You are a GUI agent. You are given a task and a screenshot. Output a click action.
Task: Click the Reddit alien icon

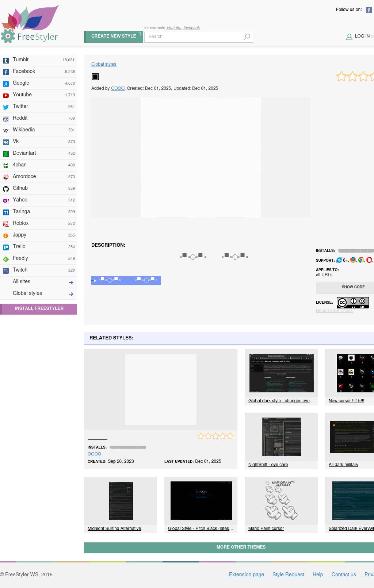[x=6, y=119]
